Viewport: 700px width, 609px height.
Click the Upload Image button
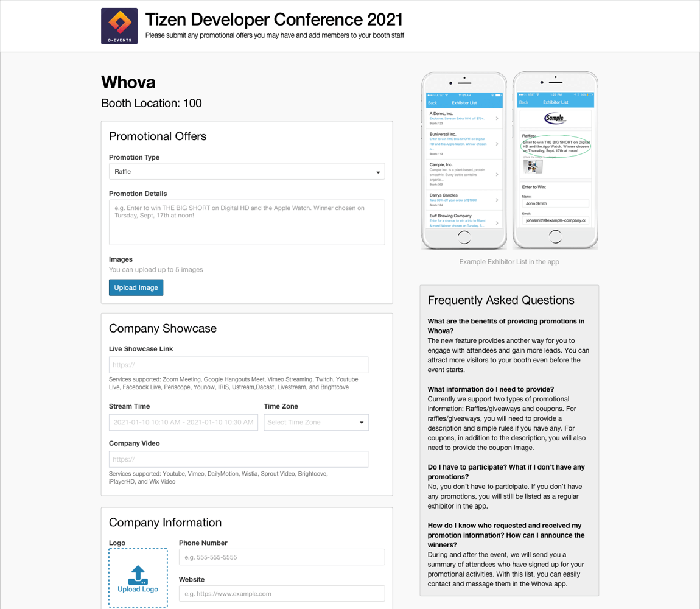click(136, 287)
